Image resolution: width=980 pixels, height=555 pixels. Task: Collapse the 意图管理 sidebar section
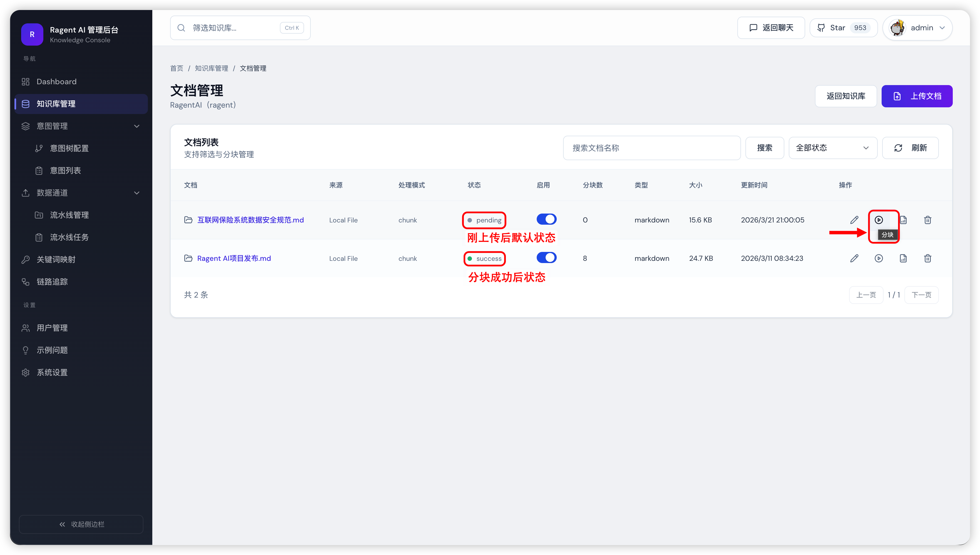click(137, 126)
